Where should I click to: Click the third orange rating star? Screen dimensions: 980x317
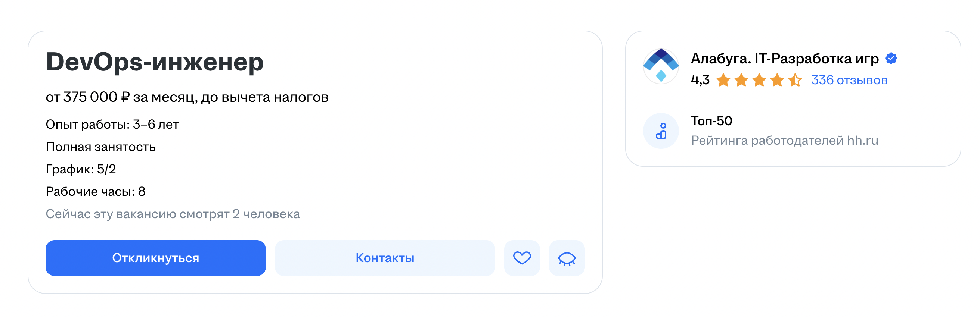coord(759,80)
